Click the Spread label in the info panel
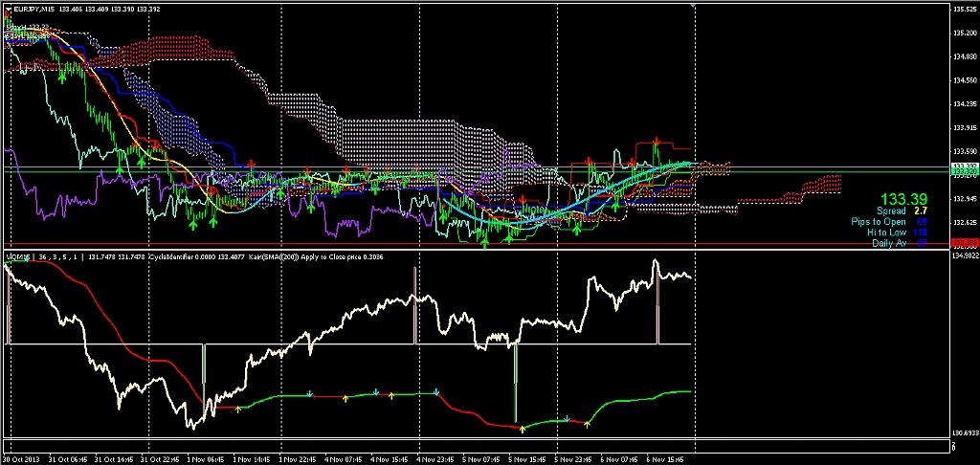The image size is (980, 465). (x=891, y=211)
